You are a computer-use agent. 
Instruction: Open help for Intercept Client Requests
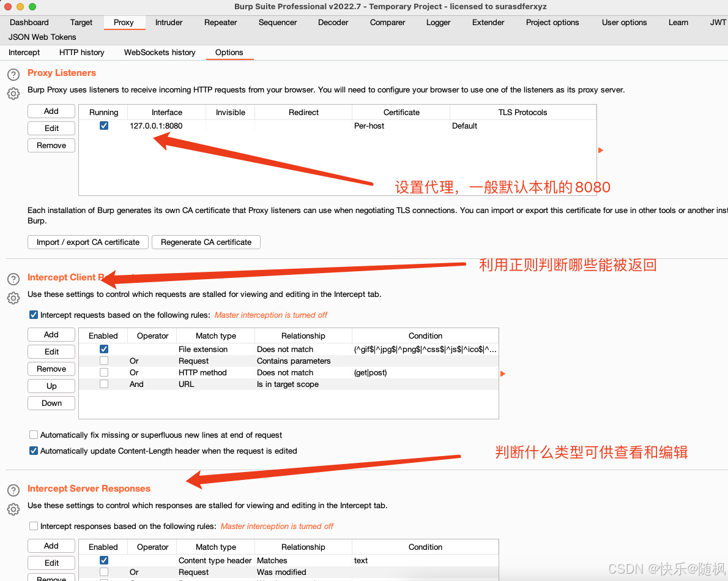click(13, 279)
